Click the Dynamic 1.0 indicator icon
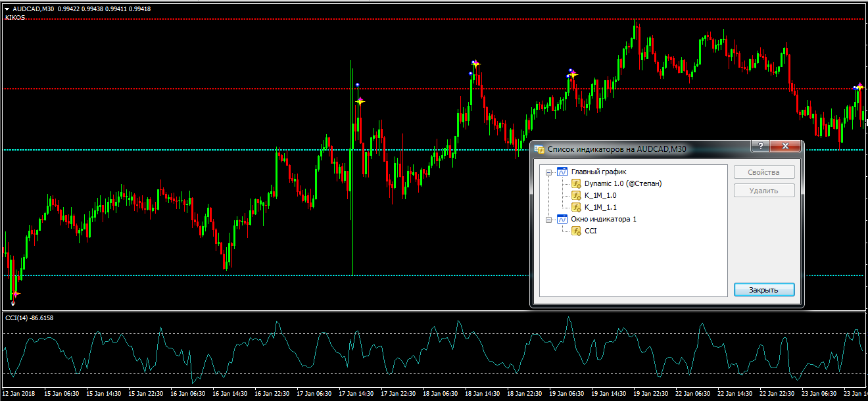868x401 pixels. pos(576,183)
